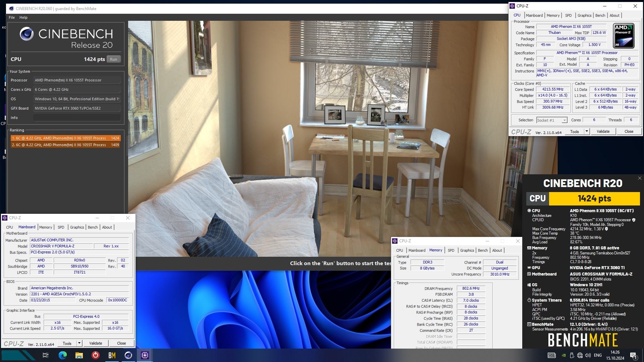Select first ranking entry scoring 1424
The width and height of the screenshot is (644, 362).
point(65,138)
